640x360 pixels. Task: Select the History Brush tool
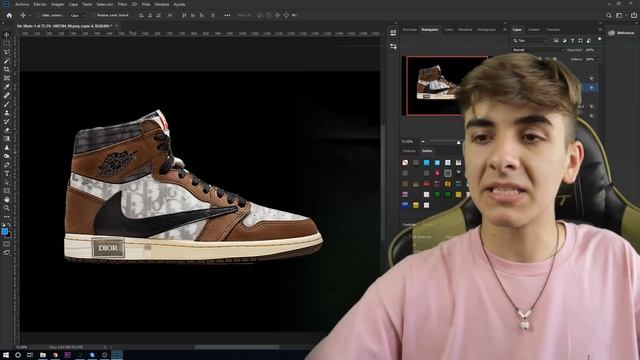point(7,121)
